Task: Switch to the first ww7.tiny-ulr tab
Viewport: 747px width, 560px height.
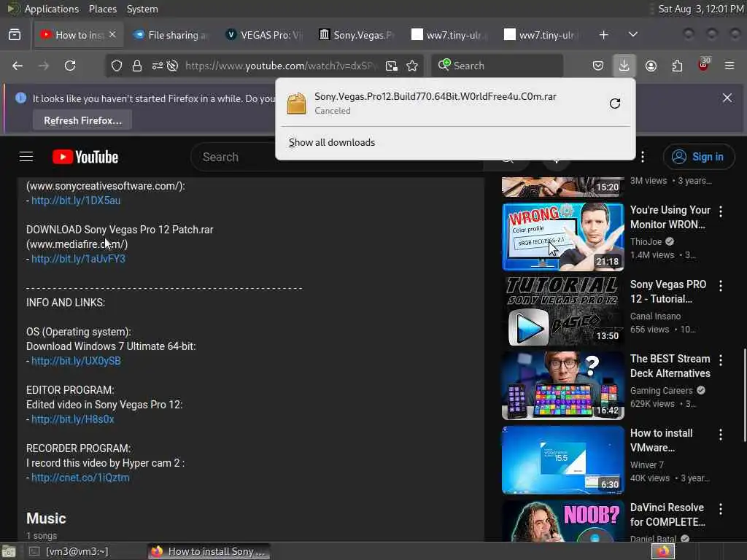Action: [x=449, y=35]
